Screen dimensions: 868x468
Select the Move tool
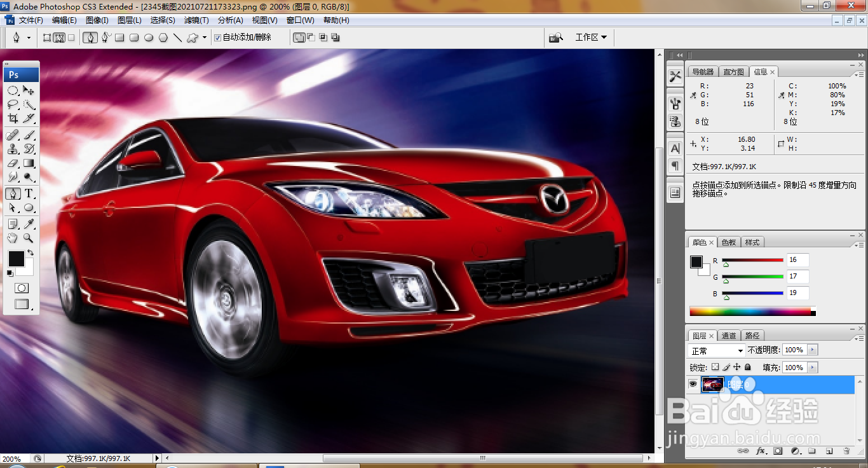(x=29, y=90)
